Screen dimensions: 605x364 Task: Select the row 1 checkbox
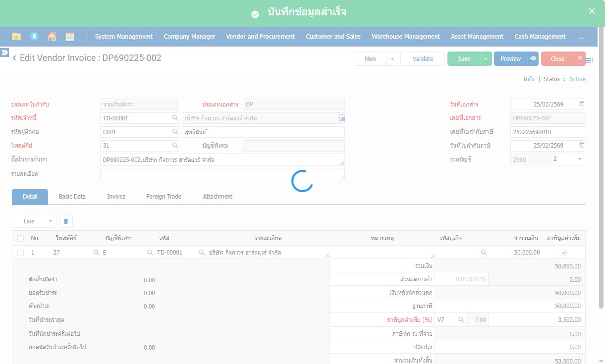pyautogui.click(x=20, y=253)
